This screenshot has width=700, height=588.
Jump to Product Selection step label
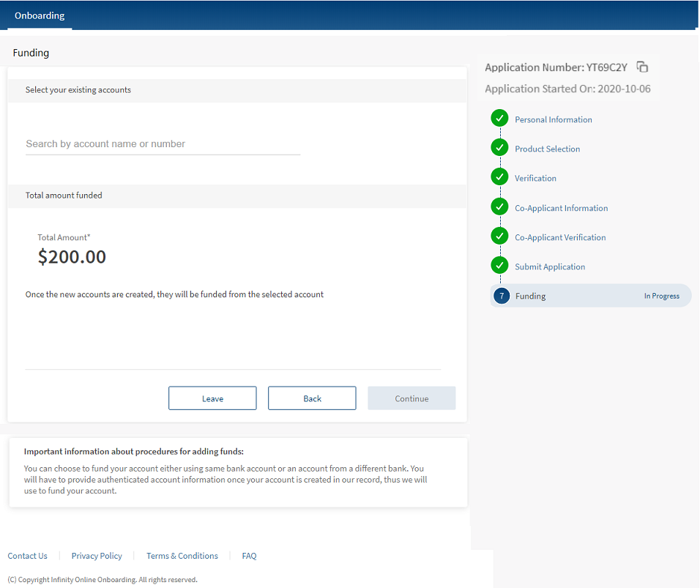point(547,149)
